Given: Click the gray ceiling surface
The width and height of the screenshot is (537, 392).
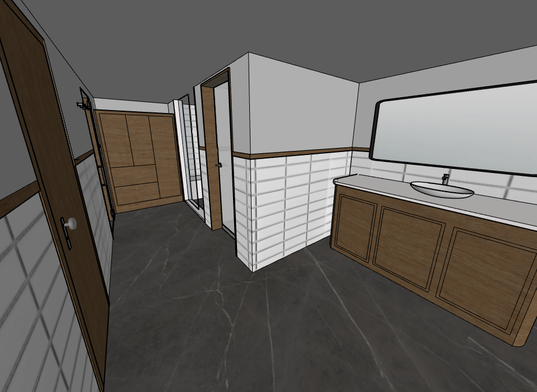Looking at the screenshot, I should click(x=233, y=29).
